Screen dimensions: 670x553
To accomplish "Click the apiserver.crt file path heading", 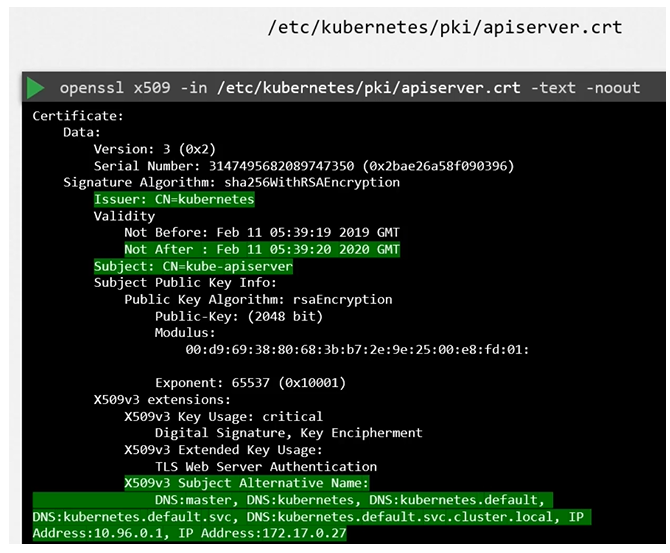I will (x=445, y=27).
